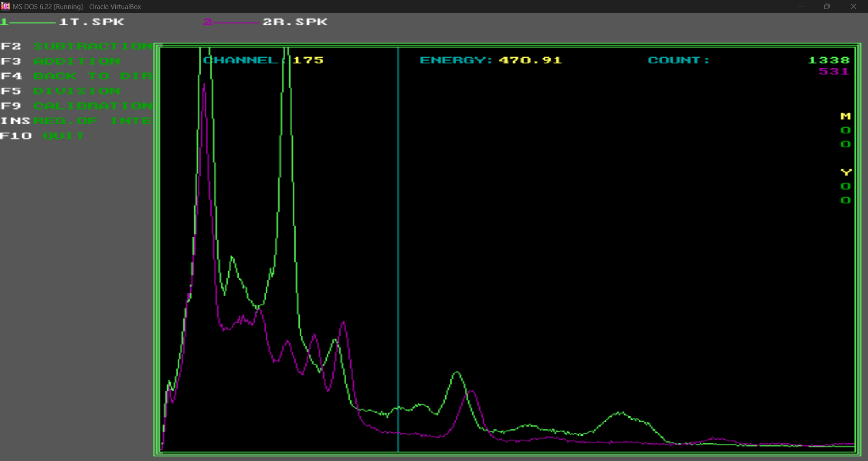Click the green COUNT value 1338

[829, 60]
